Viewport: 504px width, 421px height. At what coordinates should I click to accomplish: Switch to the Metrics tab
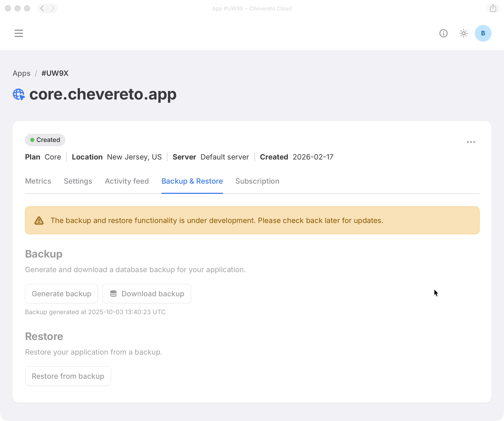pos(38,181)
